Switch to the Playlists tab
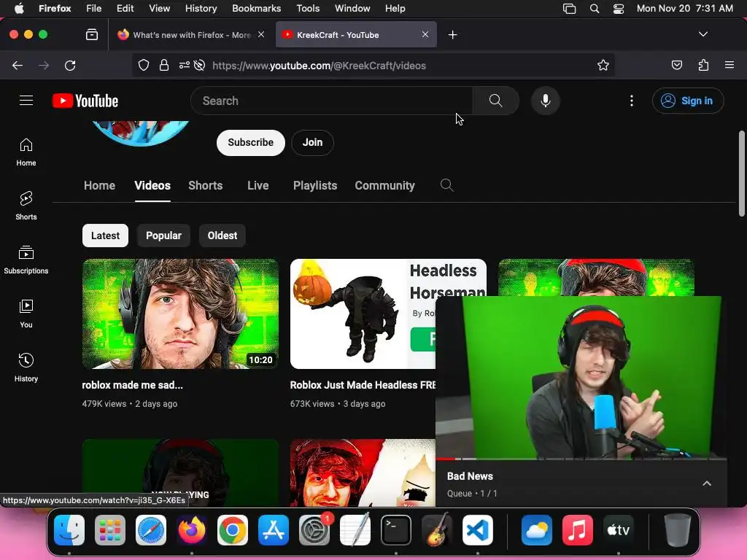Image resolution: width=747 pixels, height=560 pixels. click(315, 186)
